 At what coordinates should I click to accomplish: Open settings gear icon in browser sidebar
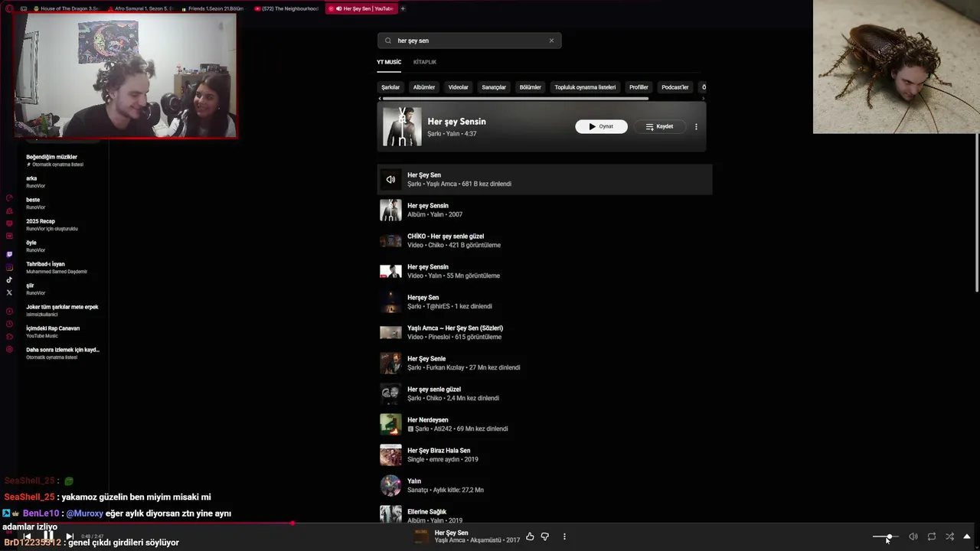(9, 350)
